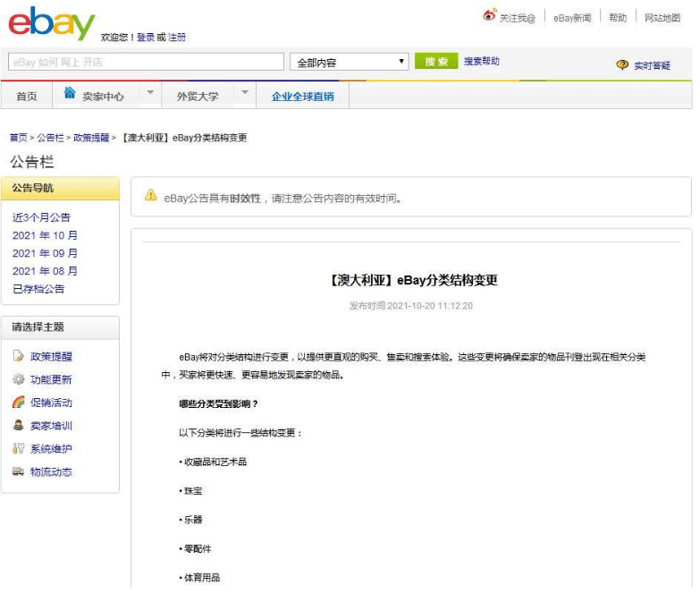Open 已存档公告 link
This screenshot has height=611, width=700.
pyautogui.click(x=38, y=289)
